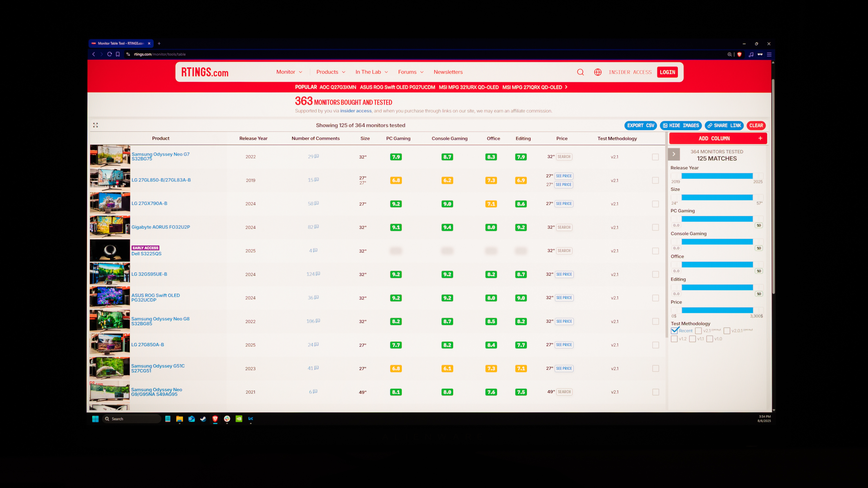Click the search magnifier icon in header
This screenshot has height=488, width=868.
[x=580, y=72]
